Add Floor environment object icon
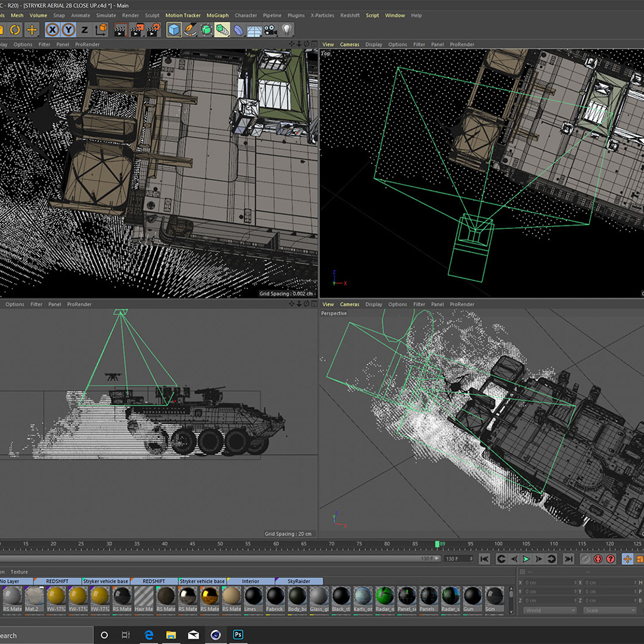Viewport: 644px width, 644px height. point(254,30)
